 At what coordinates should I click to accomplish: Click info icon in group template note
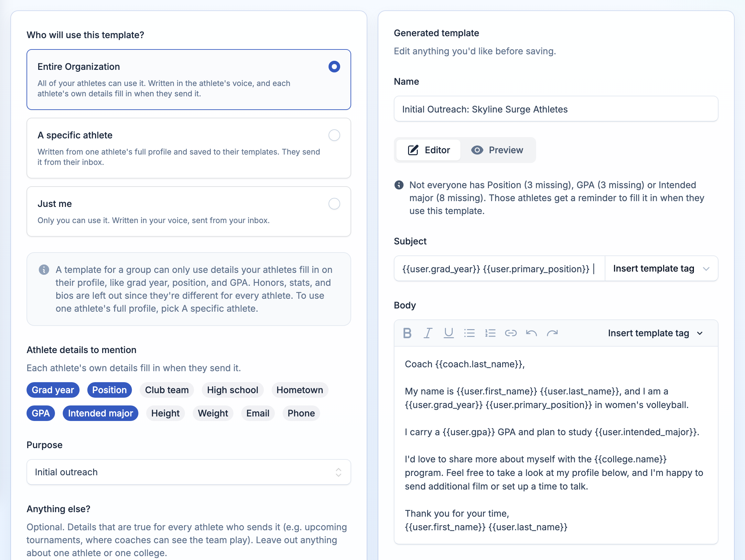(44, 270)
